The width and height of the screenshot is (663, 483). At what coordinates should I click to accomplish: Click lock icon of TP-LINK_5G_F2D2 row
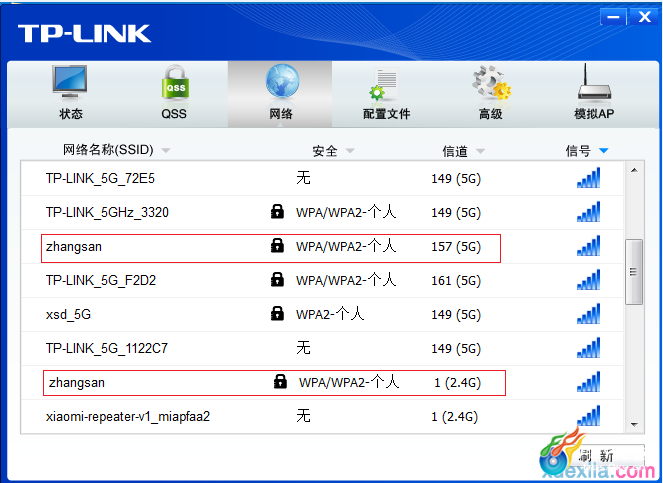(277, 279)
